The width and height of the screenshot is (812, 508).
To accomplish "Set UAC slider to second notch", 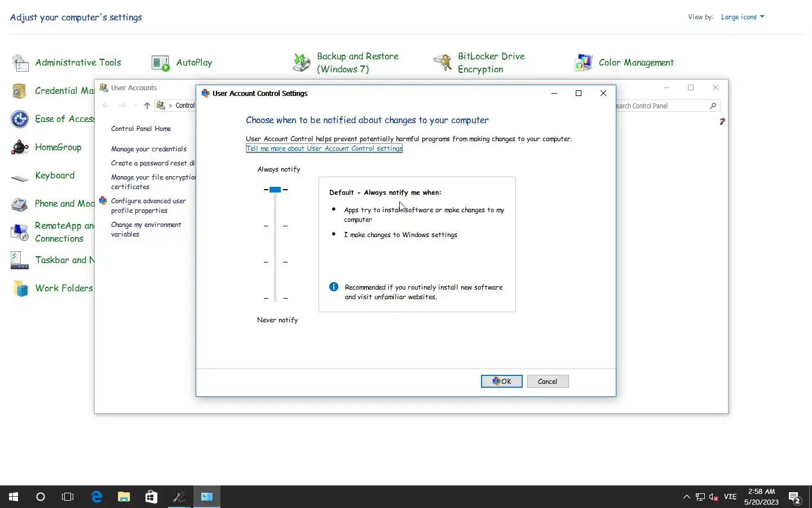I will coord(275,226).
